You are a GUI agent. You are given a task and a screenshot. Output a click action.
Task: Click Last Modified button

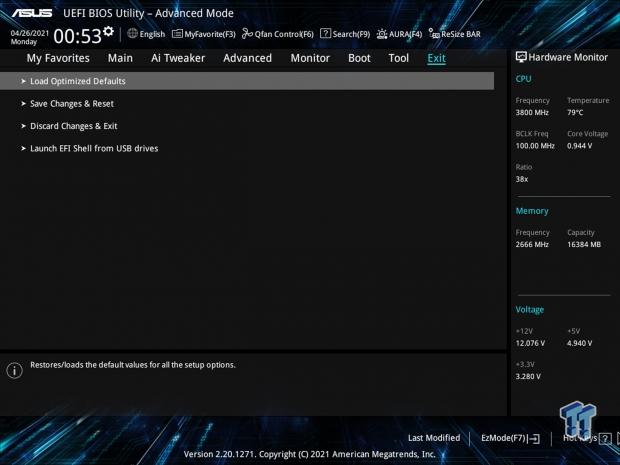[x=434, y=438]
